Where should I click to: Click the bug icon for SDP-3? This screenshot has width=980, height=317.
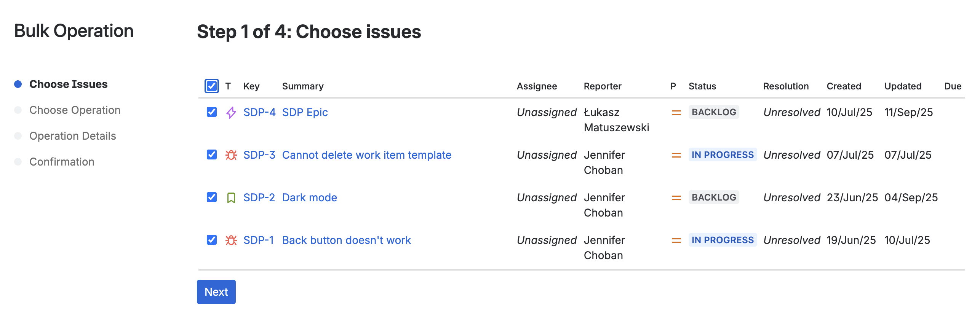coord(231,155)
